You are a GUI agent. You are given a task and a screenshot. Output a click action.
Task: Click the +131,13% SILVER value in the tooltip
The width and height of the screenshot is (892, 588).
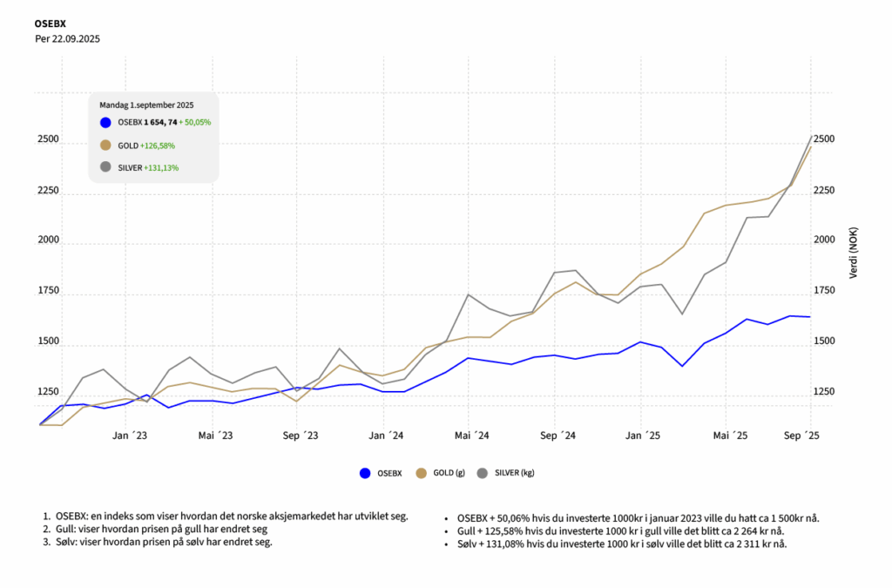161,167
